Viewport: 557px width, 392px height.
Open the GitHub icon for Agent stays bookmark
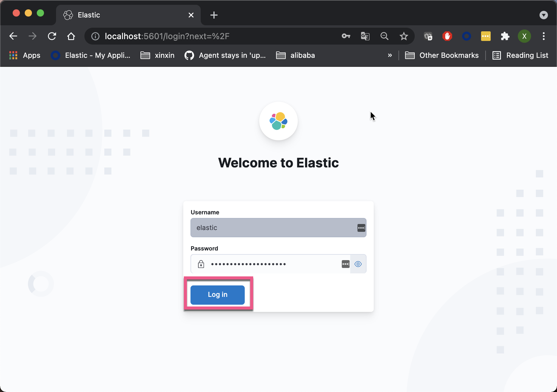coord(189,55)
